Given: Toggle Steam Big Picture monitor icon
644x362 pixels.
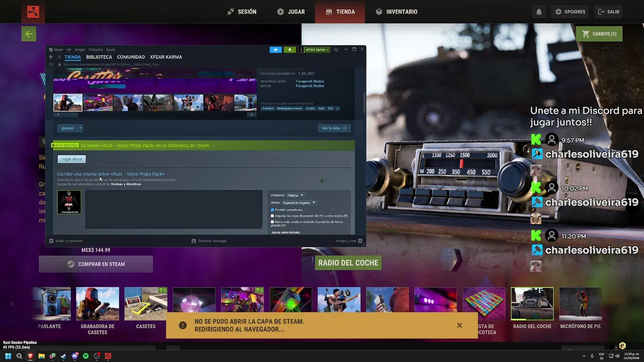Looking at the screenshot, I should [336, 50].
